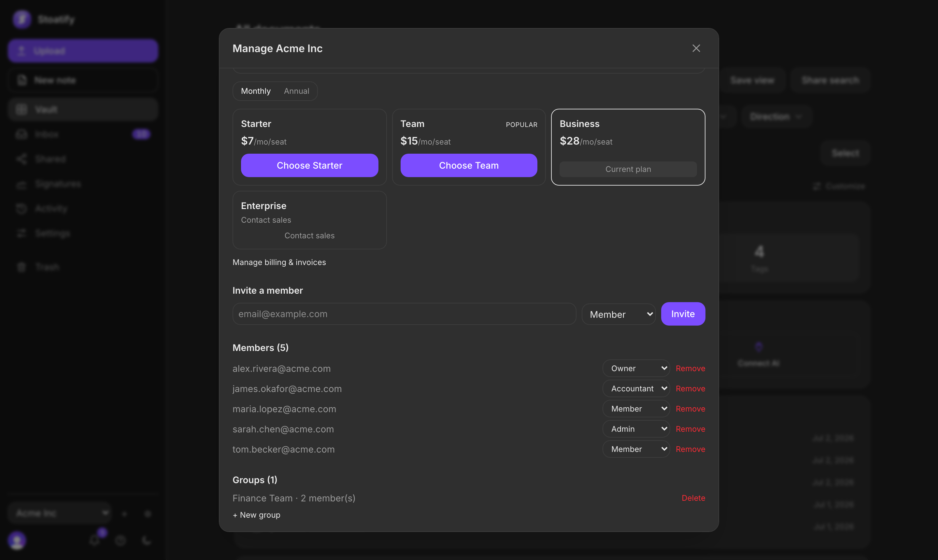Click the Upload button in sidebar
Screen dimensions: 938x560
point(83,50)
